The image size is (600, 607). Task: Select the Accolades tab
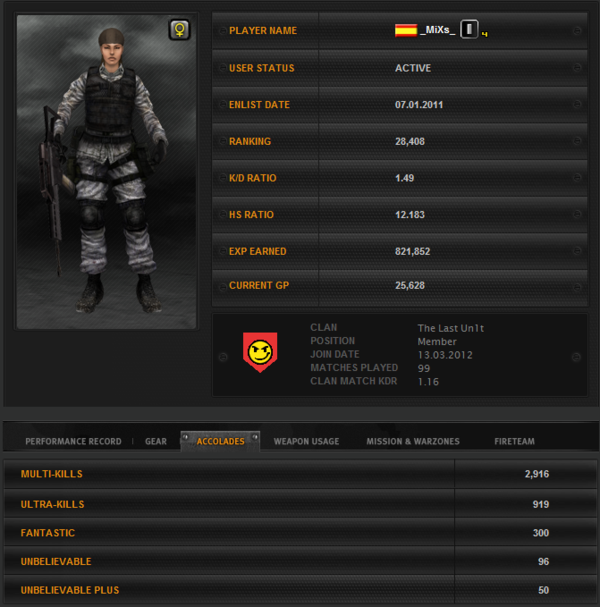point(220,441)
